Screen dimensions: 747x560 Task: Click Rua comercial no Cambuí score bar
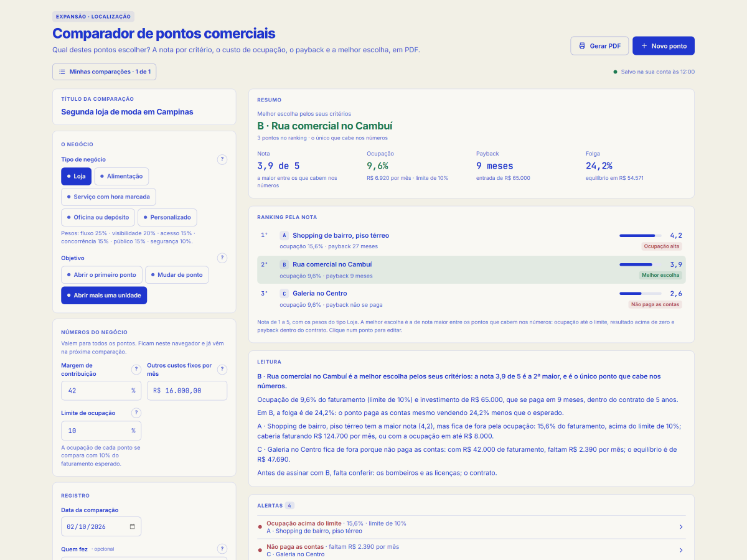coord(641,264)
